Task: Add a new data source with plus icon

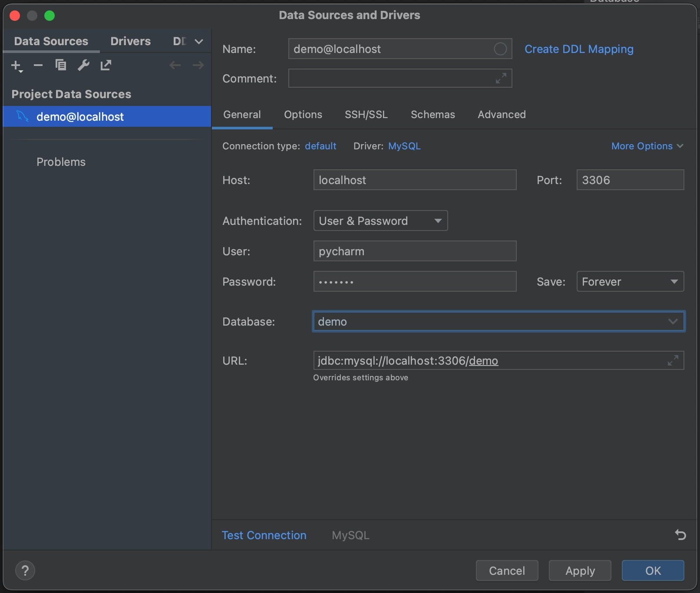Action: click(x=17, y=66)
